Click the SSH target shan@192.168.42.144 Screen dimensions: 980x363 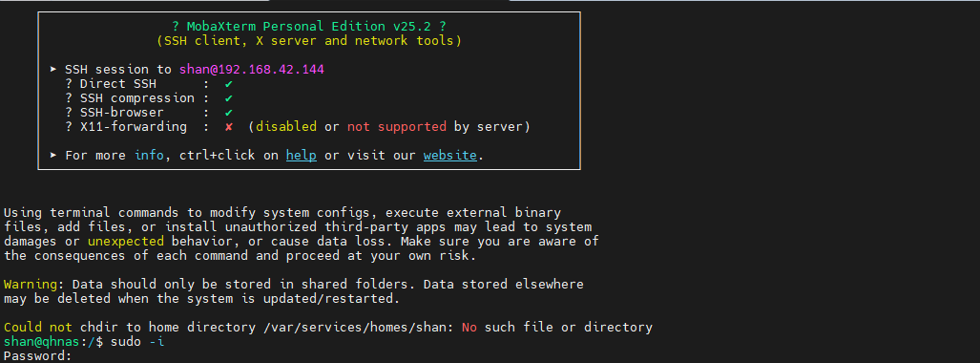click(252, 70)
